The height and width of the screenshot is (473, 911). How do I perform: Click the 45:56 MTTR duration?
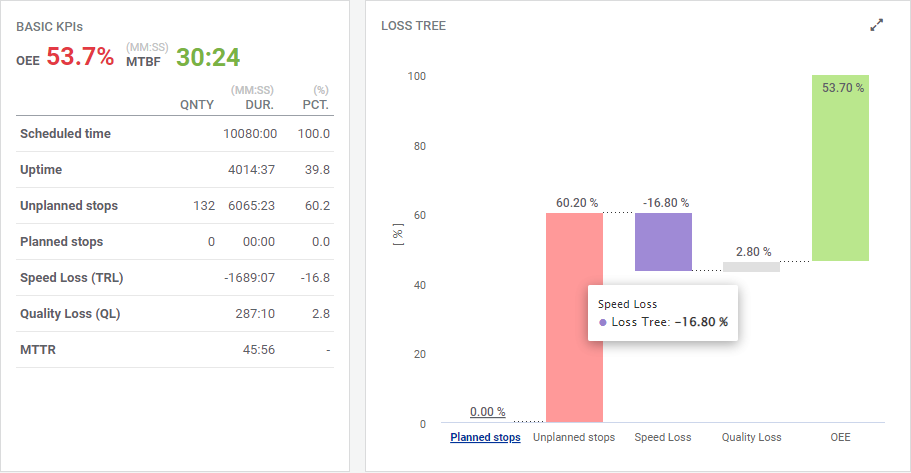point(259,350)
